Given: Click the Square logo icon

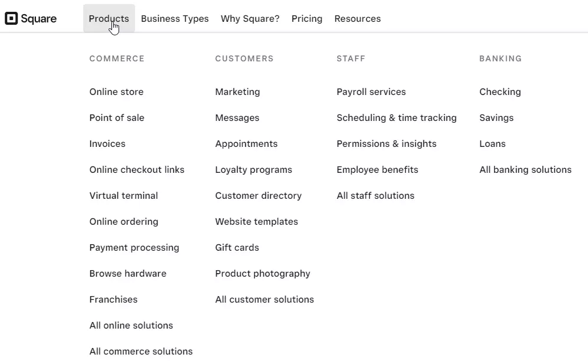Looking at the screenshot, I should click(x=11, y=18).
